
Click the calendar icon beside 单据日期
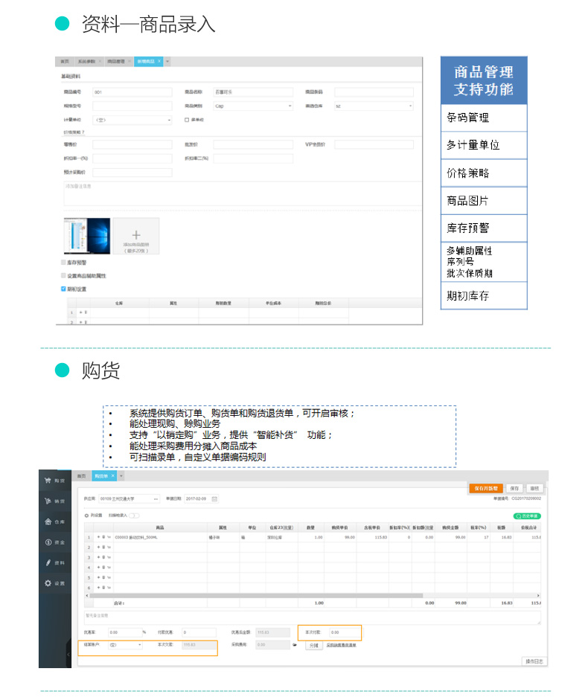[214, 498]
